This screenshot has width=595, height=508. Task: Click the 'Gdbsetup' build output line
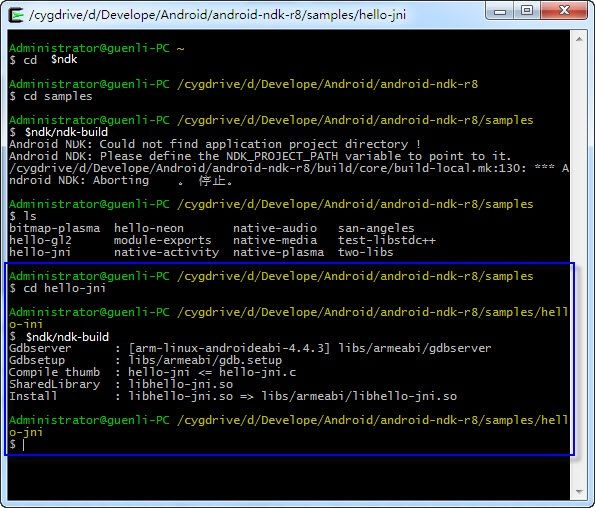click(145, 360)
